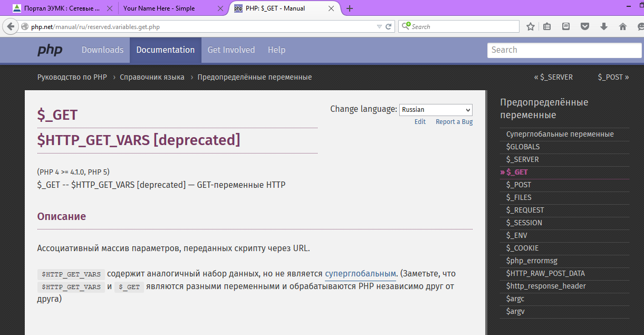644x335 pixels.
Task: Click the reader view toolbar icon
Action: (x=566, y=26)
